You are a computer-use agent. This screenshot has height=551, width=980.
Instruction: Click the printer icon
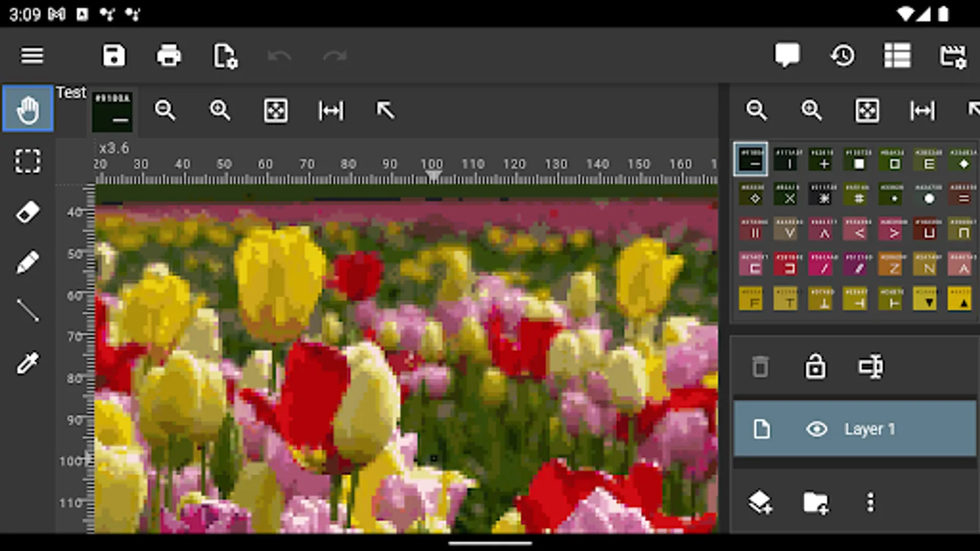coord(168,56)
